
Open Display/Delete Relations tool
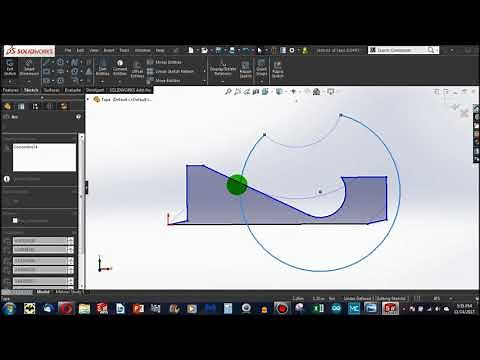223,68
